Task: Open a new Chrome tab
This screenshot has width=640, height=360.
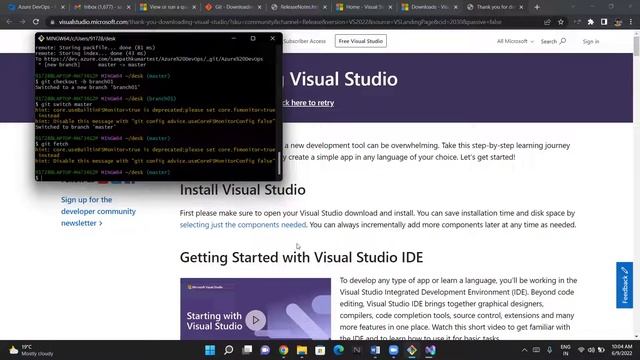Action: click(537, 7)
